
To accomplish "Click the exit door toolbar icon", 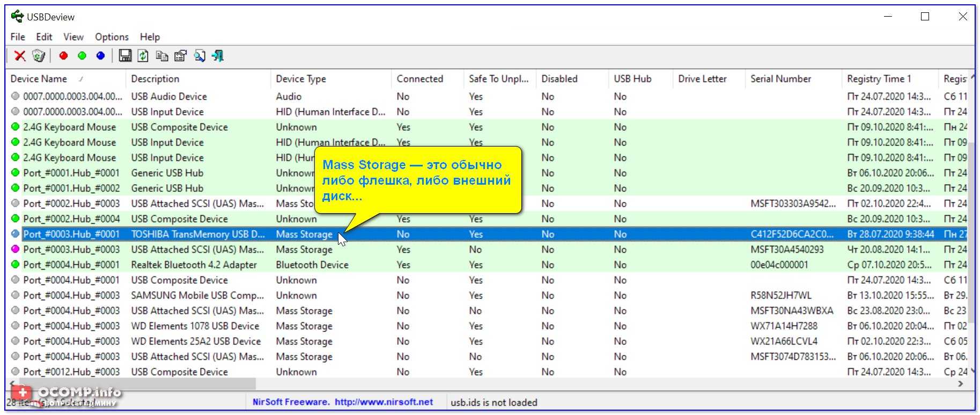I will (x=218, y=56).
